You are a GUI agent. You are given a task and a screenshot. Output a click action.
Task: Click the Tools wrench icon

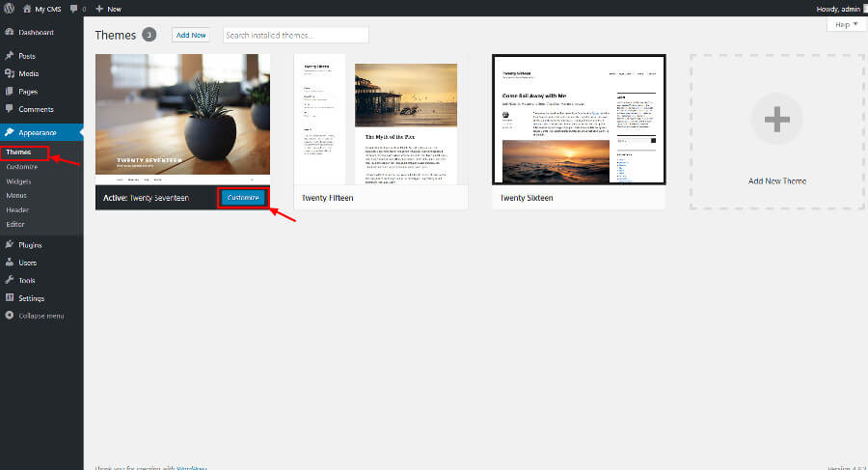coord(9,280)
